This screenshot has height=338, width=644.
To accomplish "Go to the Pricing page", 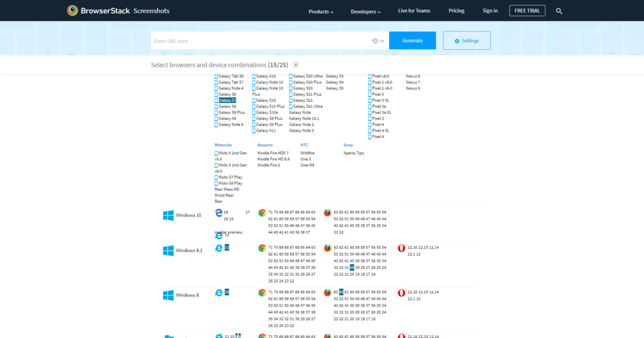I will (457, 11).
